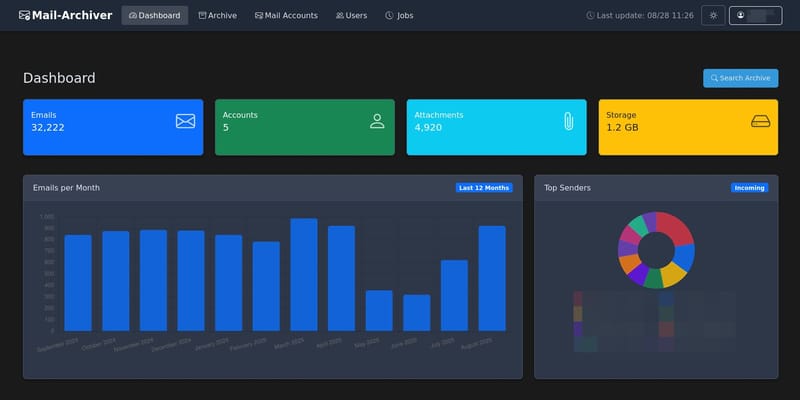Click the paperclip icon in the Attachments card
Viewport: 800px width, 400px height.
coord(568,121)
